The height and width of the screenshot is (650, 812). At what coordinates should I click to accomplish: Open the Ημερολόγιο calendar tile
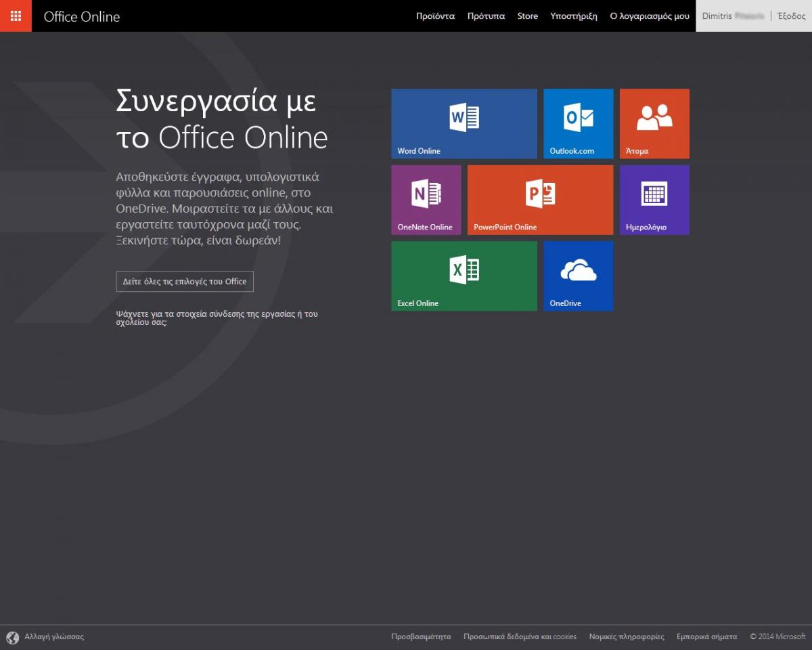pyautogui.click(x=654, y=200)
